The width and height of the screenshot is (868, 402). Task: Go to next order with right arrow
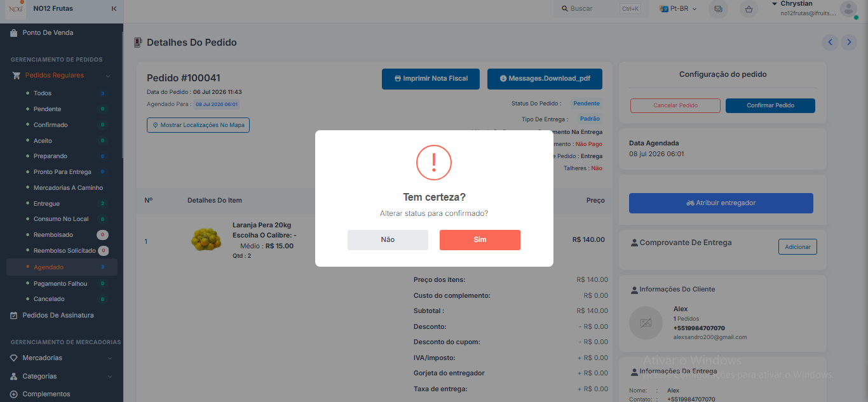click(x=849, y=43)
